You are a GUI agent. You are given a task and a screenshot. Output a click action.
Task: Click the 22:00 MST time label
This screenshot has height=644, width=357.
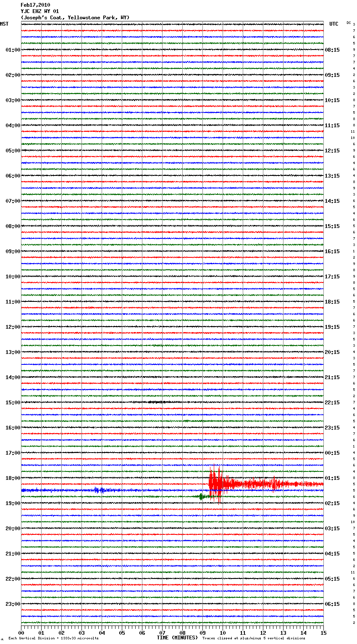point(13,579)
